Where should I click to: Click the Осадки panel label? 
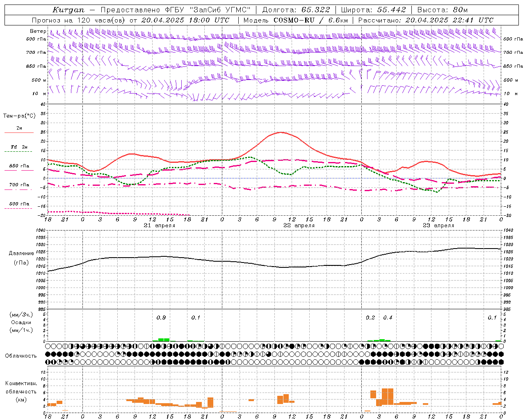(x=21, y=322)
